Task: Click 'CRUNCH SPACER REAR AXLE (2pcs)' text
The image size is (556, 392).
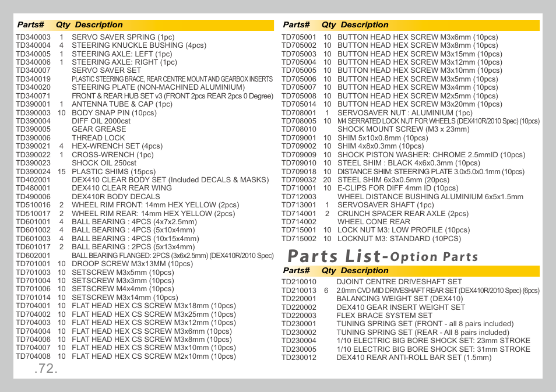Action: pos(403,214)
